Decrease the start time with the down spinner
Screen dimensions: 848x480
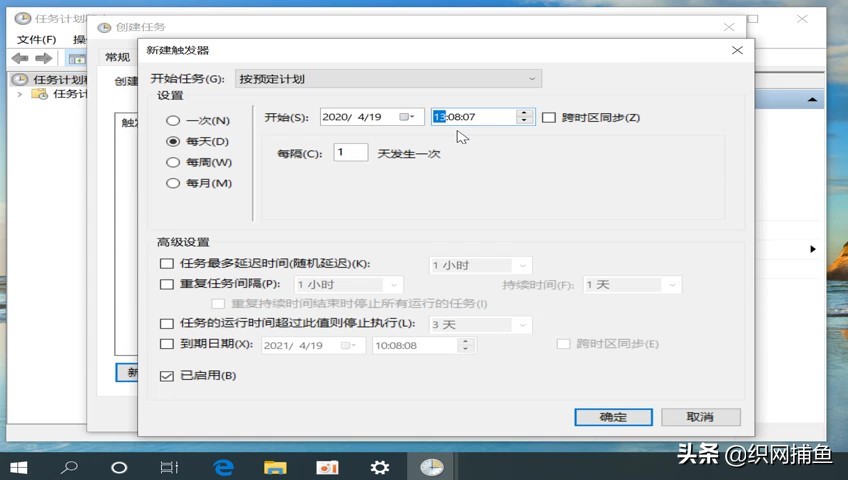524,121
